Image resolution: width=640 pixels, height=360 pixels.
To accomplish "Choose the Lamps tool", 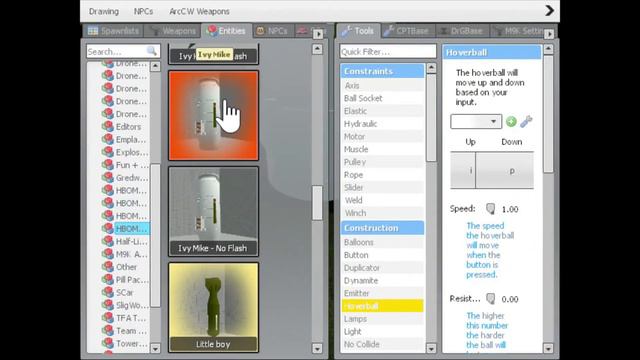I will 382,319.
